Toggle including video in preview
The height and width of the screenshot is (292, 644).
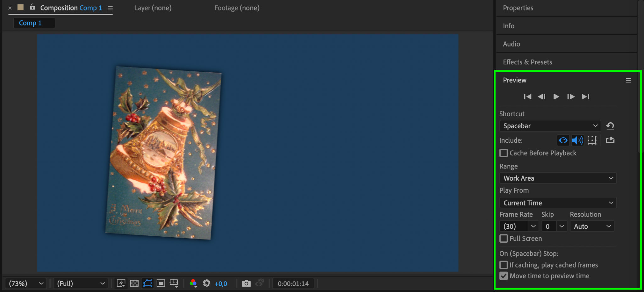click(563, 140)
